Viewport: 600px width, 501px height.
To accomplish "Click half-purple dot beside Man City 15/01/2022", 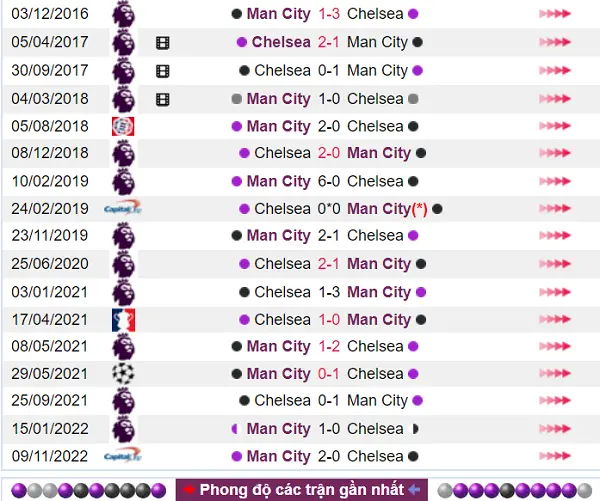I will click(x=235, y=429).
